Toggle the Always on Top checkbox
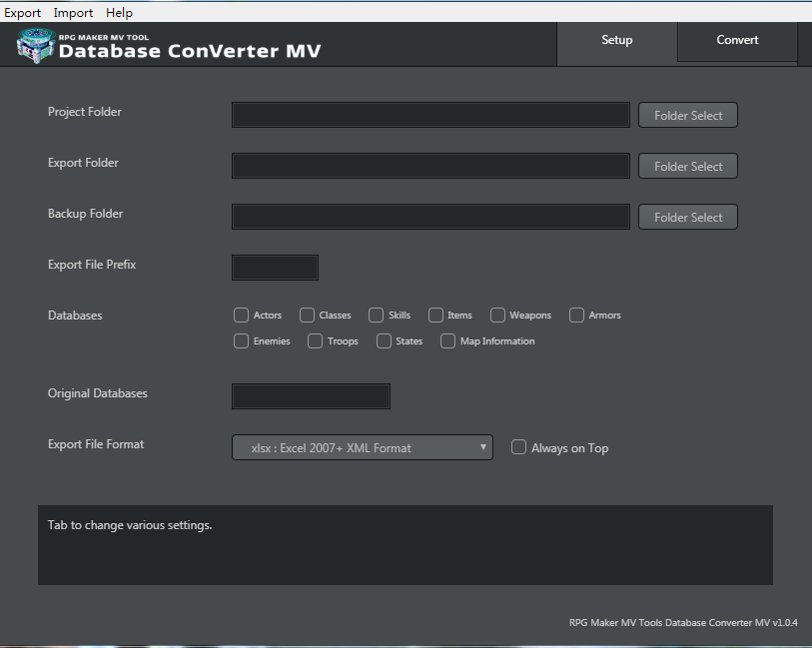Viewport: 812px width, 648px height. click(x=518, y=447)
